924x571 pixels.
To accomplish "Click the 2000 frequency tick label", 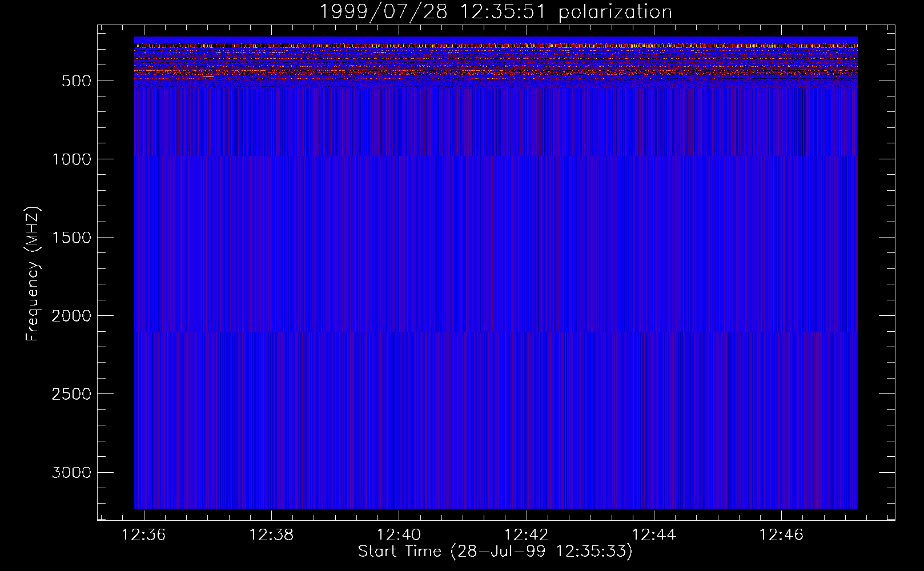I will 71,316.
